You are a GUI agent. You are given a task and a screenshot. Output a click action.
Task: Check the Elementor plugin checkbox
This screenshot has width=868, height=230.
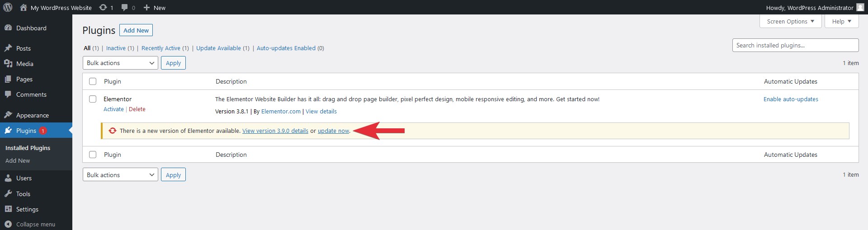pos(93,99)
